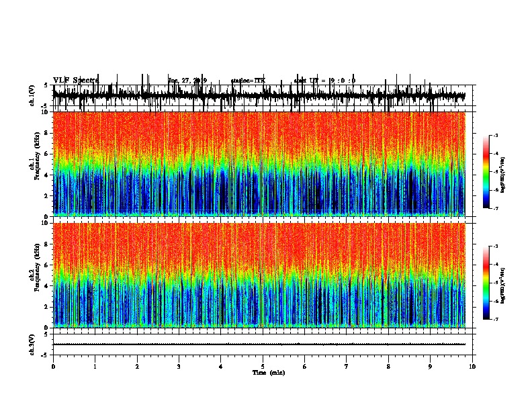The image size is (532, 411).
Task: Click time axis tick label '10'
Action: [x=472, y=367]
